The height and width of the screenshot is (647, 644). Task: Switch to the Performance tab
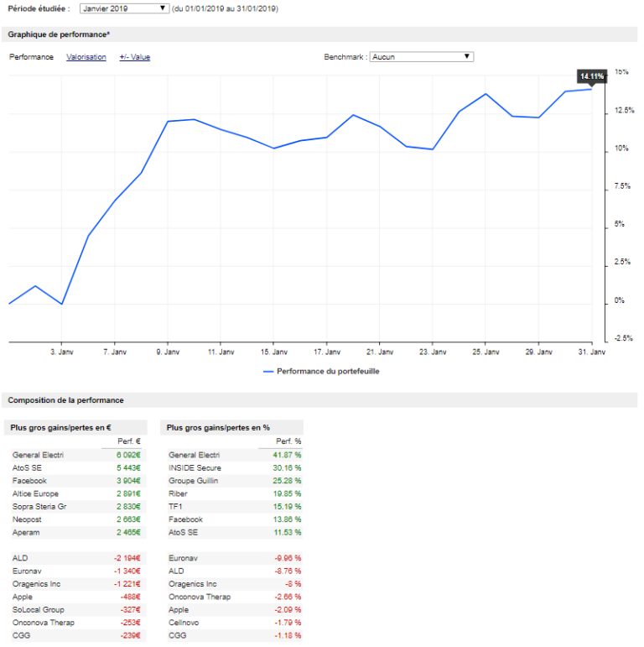tap(31, 57)
